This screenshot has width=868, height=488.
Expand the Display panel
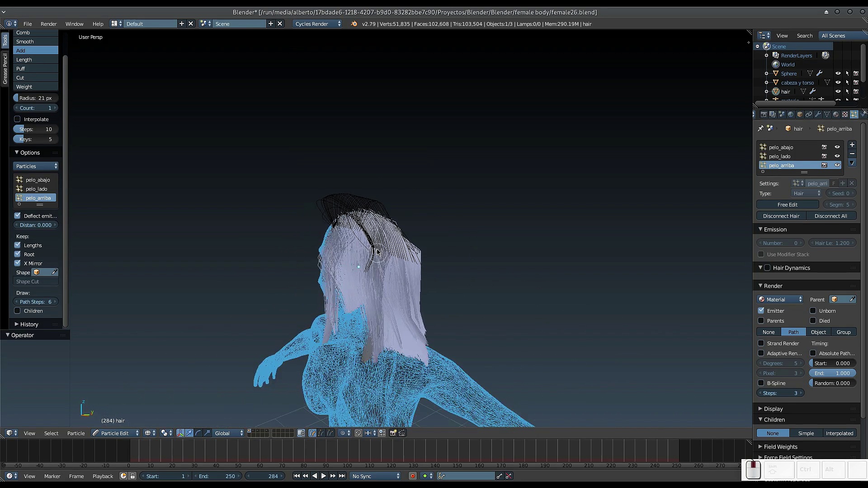(x=773, y=408)
